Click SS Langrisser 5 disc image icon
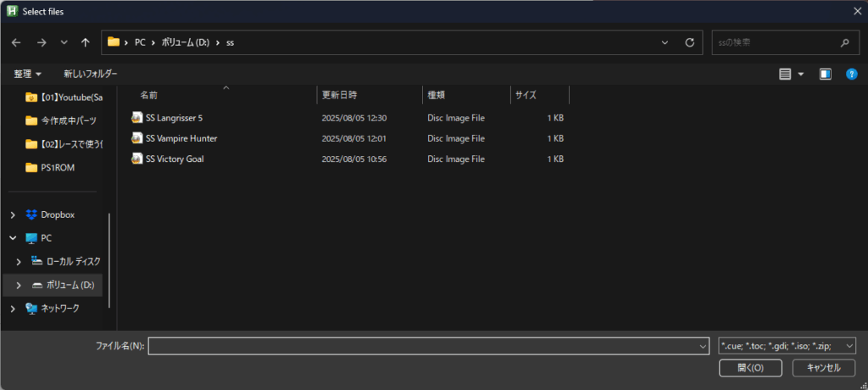 136,118
